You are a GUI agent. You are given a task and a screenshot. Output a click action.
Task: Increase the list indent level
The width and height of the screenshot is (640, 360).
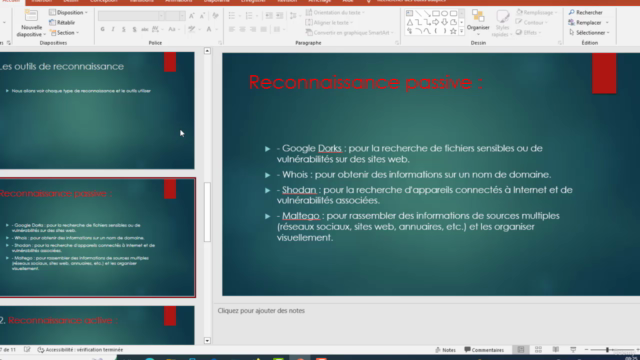point(280,16)
